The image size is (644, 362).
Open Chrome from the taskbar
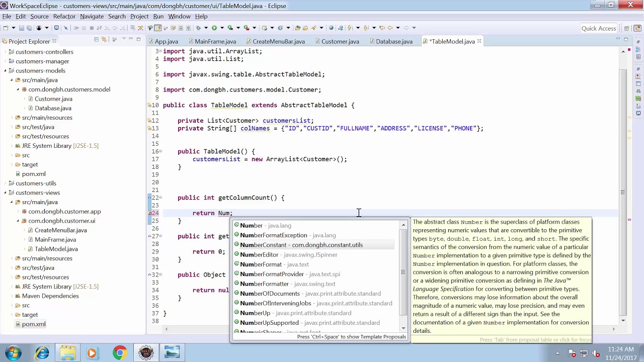point(120,353)
